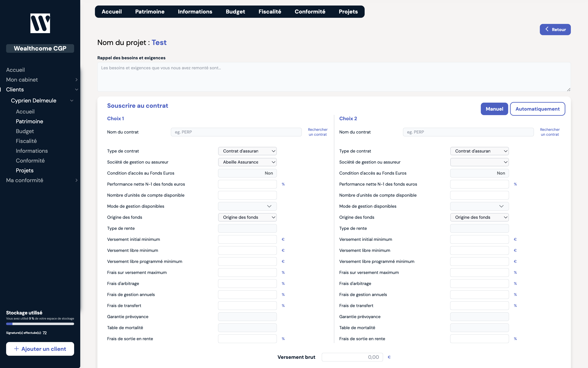Open Choix 2 Type de contrat dropdown

pyautogui.click(x=479, y=151)
